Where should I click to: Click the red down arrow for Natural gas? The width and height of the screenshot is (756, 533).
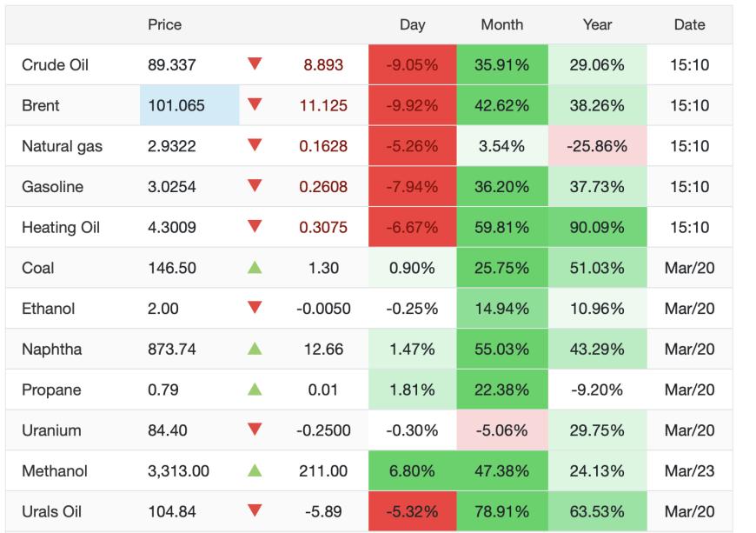(255, 146)
